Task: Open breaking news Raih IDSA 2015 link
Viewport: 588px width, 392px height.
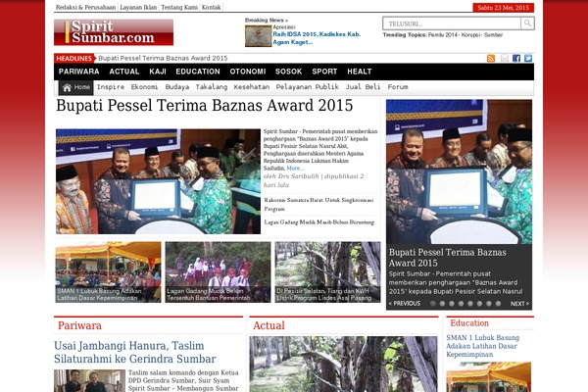Action: tap(317, 38)
